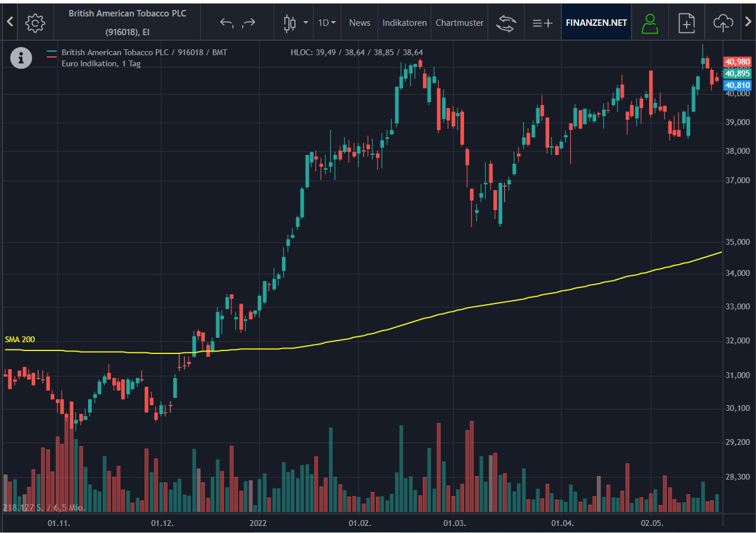
Task: Open chart settings gear icon
Action: (35, 23)
